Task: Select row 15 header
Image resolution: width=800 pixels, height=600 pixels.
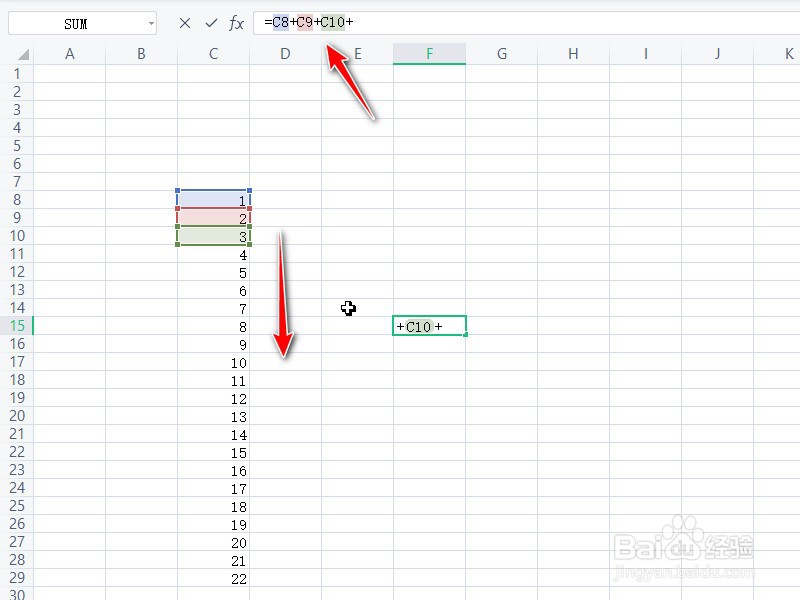Action: click(17, 326)
